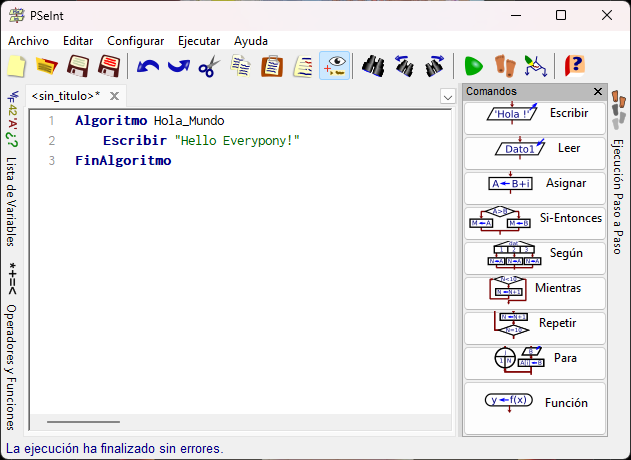Click the Hola_Mundo algorithm name

click(x=189, y=121)
